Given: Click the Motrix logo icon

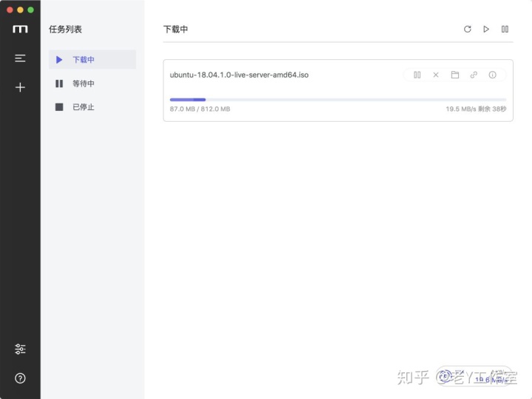Looking at the screenshot, I should tap(20, 29).
